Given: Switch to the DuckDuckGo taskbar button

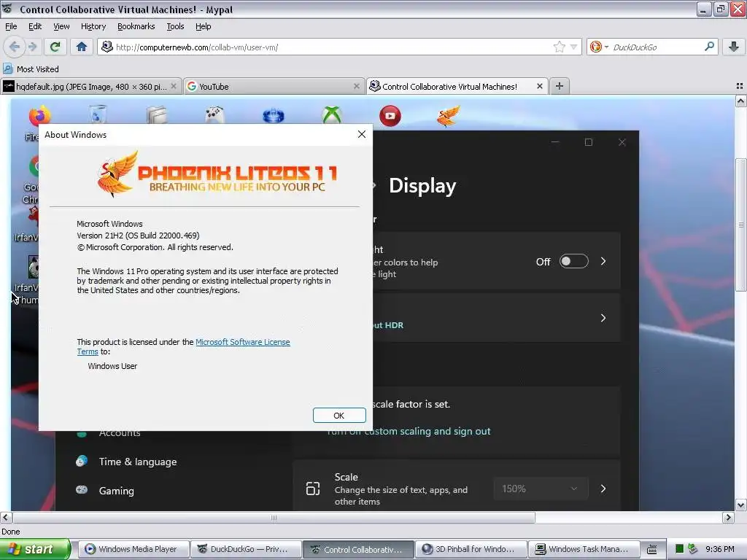Looking at the screenshot, I should pos(247,549).
